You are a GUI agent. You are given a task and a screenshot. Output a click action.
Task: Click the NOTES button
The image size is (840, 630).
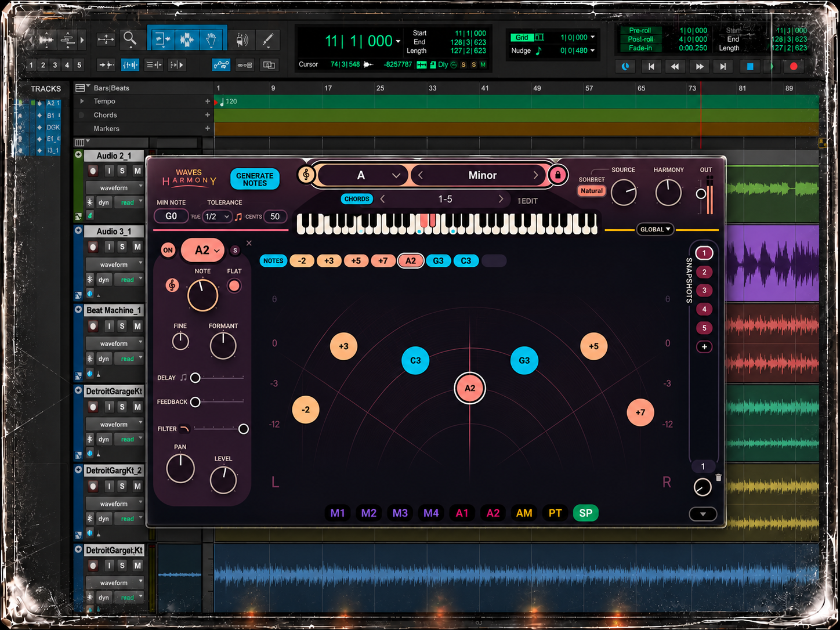tap(273, 261)
